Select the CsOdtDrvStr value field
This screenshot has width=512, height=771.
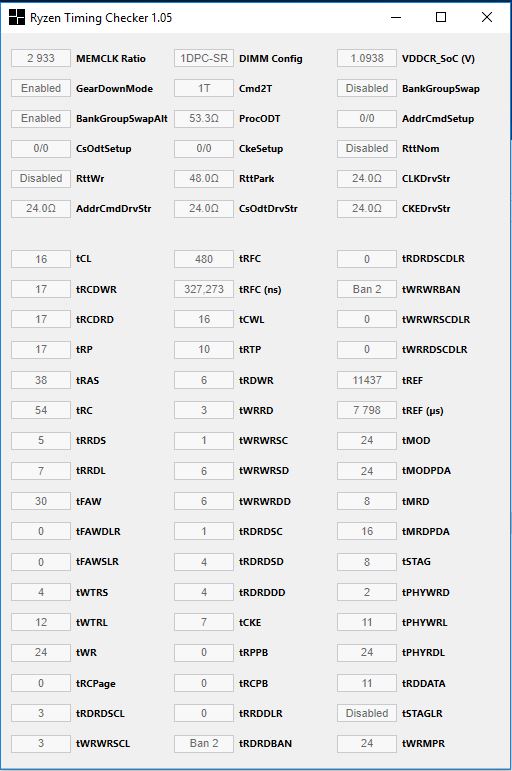[204, 208]
